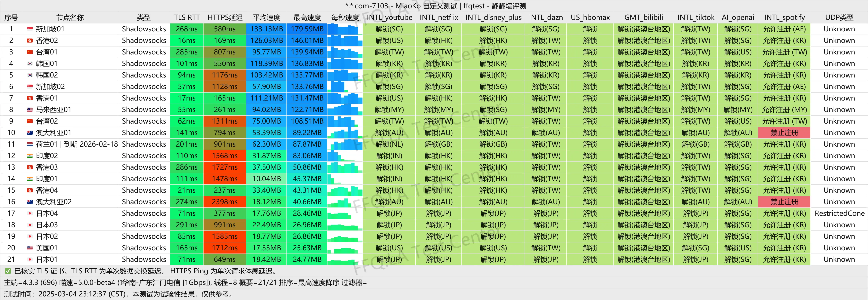Click the Australia flag icon beside 澳大利亚02
The image size is (868, 300).
pyautogui.click(x=30, y=202)
